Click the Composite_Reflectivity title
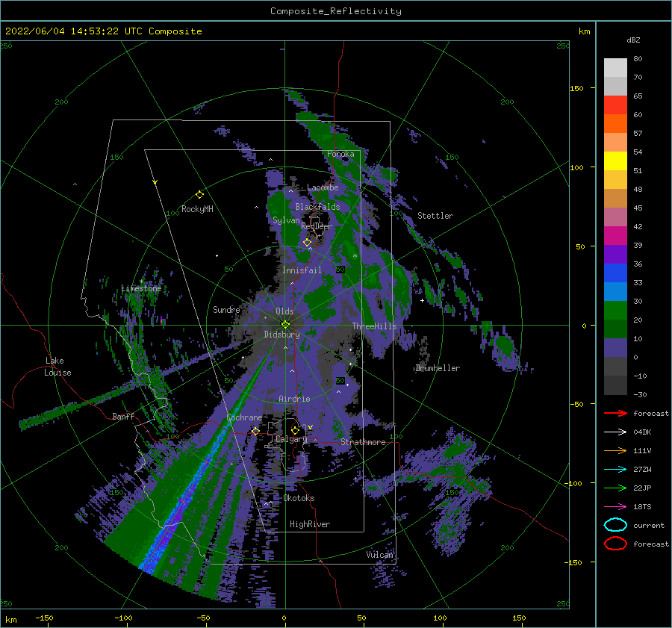The image size is (672, 628). [336, 11]
